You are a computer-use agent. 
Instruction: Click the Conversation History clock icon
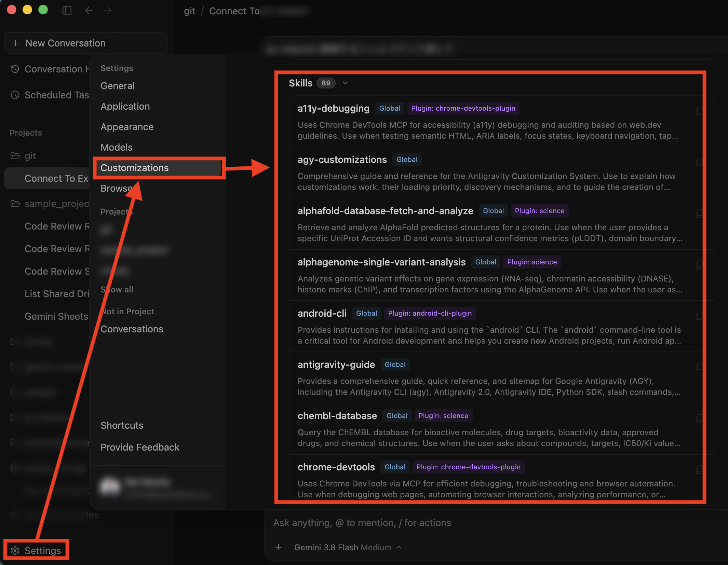pos(15,69)
